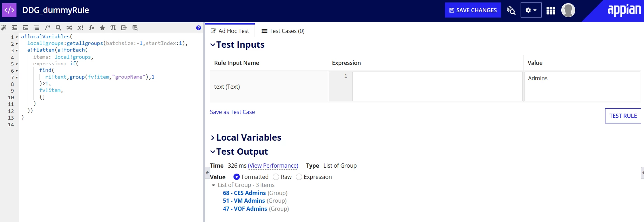Open the 68 - CES Admins group

pos(244,193)
